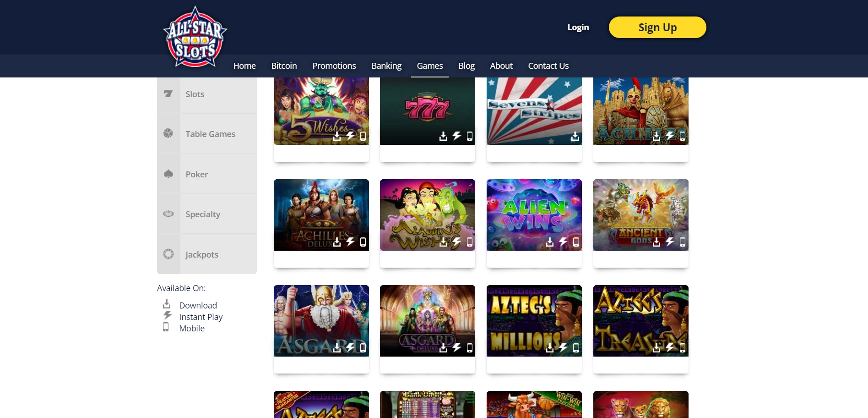Click instant play icon on Ancient Gods
Screen dimensions: 868x418
[670, 242]
